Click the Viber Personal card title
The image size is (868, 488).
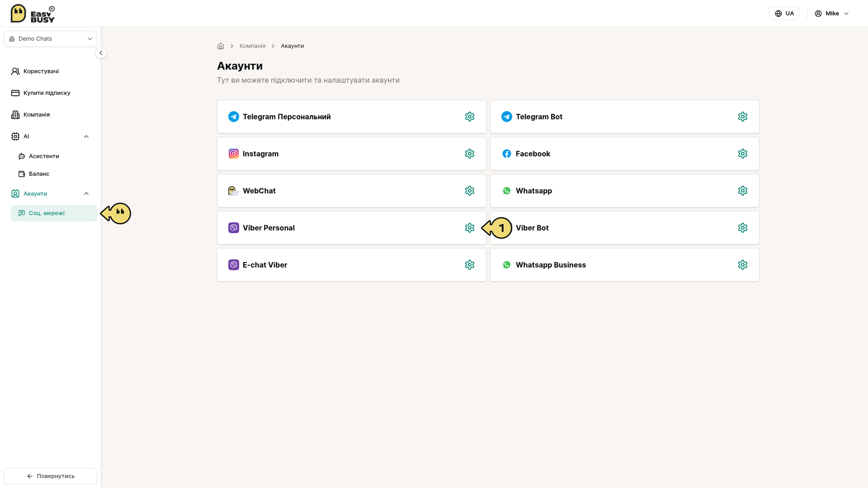click(269, 228)
